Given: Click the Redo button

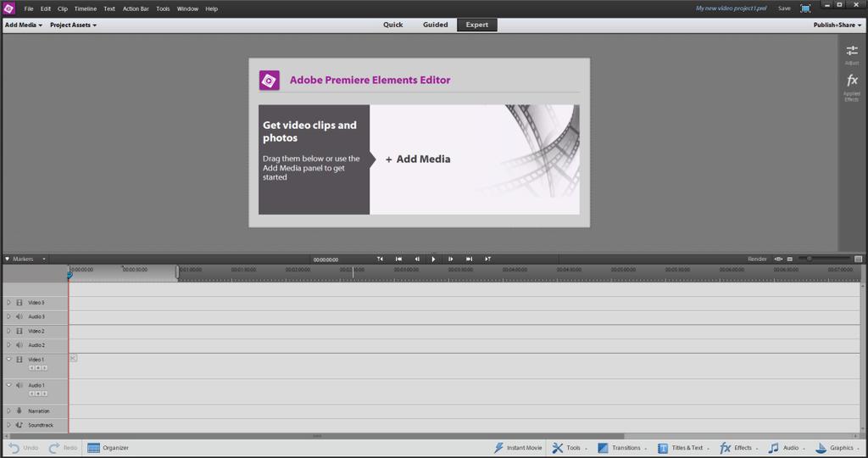Looking at the screenshot, I should pyautogui.click(x=63, y=448).
